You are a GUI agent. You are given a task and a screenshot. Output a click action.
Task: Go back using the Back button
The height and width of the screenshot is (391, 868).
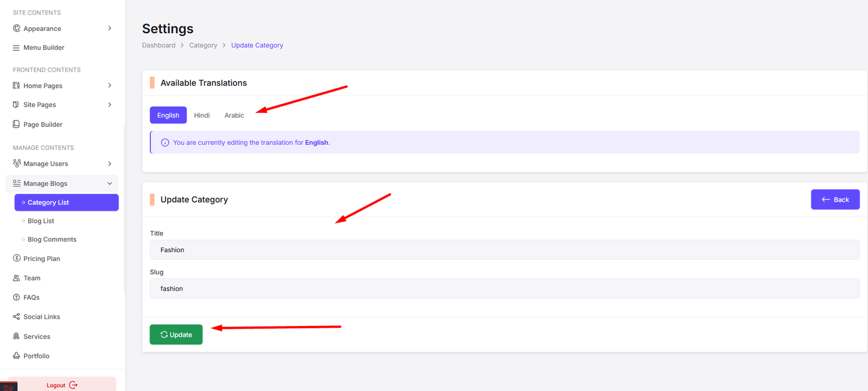[835, 200]
